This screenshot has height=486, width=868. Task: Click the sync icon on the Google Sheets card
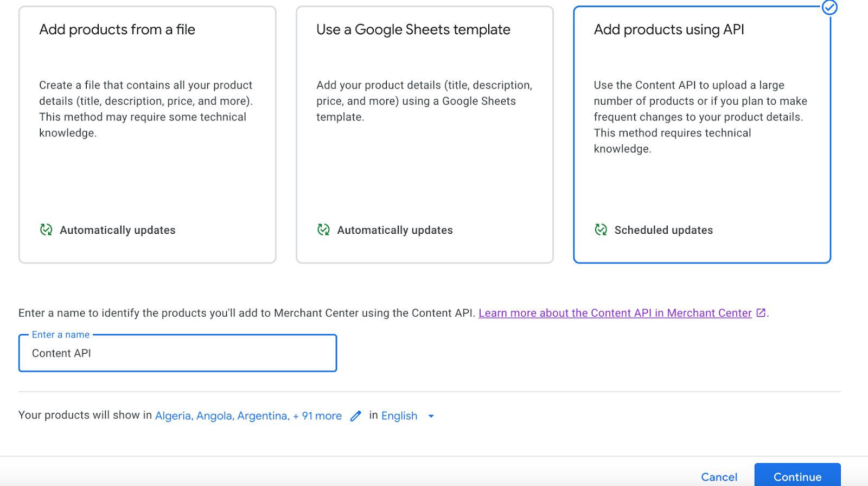click(x=323, y=230)
